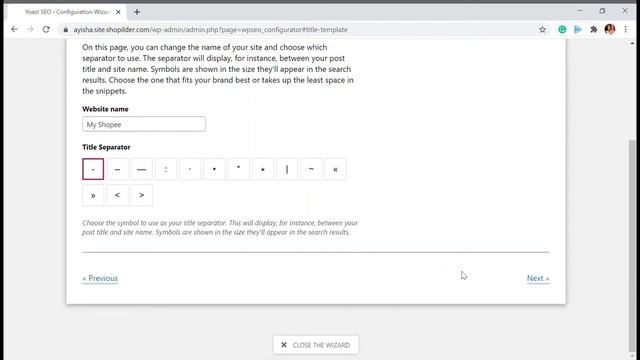Continue with the Next » link
The image size is (640, 360).
coord(538,278)
